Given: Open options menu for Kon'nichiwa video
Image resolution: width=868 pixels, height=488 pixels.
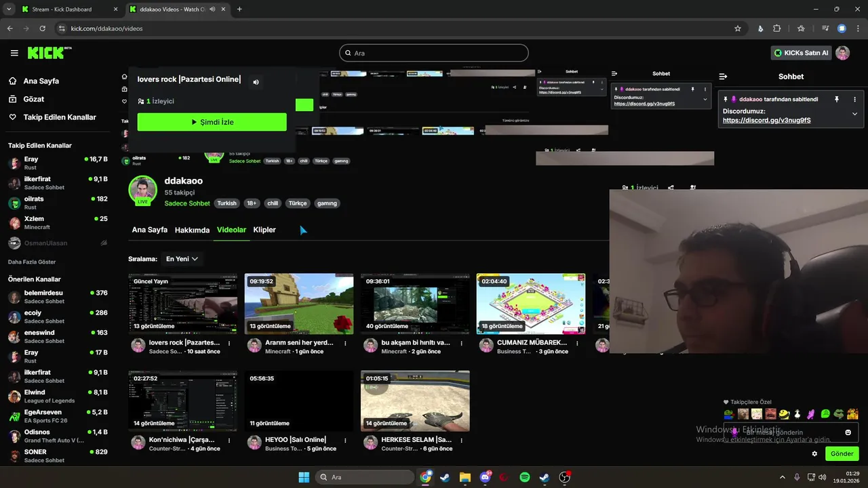Looking at the screenshot, I should pos(229,440).
